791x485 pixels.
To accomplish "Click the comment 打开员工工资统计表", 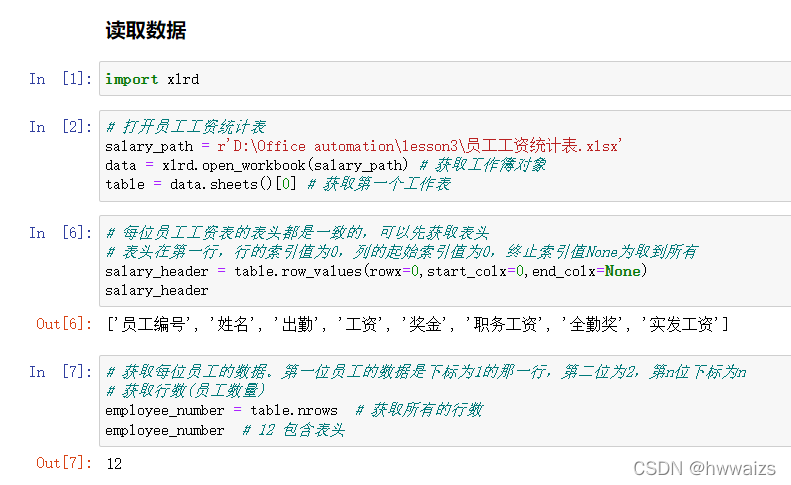I will tap(186, 127).
